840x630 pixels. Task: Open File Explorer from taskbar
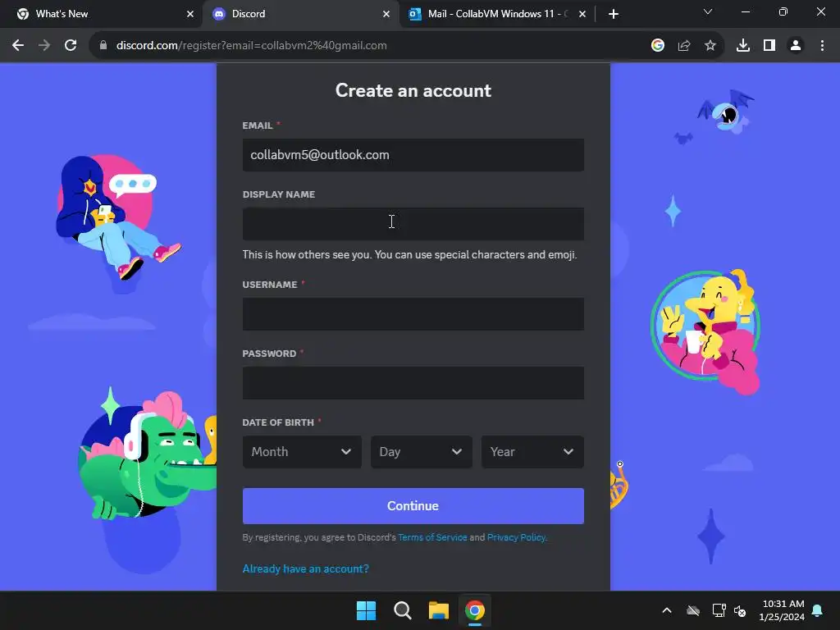pos(439,610)
